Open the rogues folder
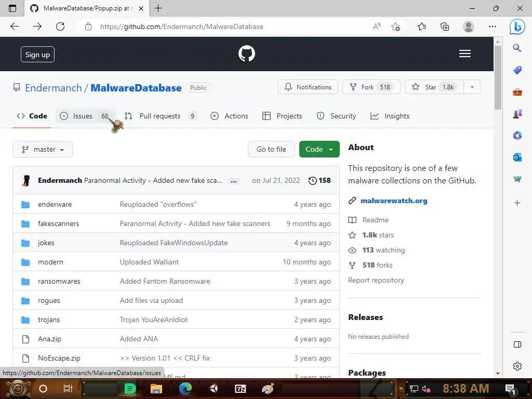 (49, 301)
